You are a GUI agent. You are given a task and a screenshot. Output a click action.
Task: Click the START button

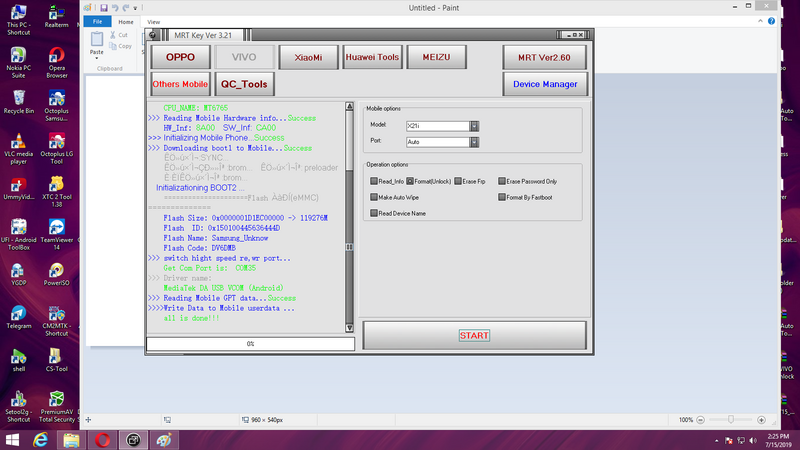[x=474, y=335]
